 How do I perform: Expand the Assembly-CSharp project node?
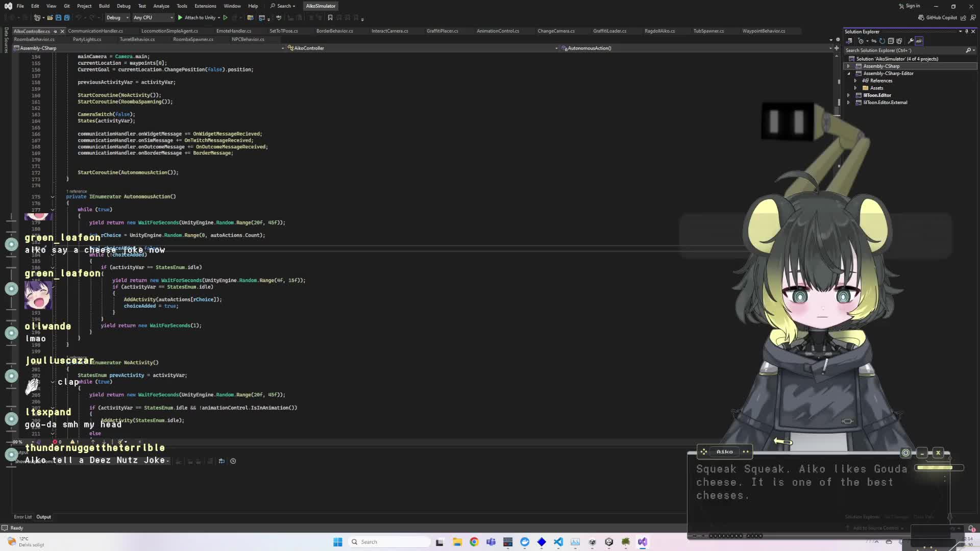coord(848,66)
